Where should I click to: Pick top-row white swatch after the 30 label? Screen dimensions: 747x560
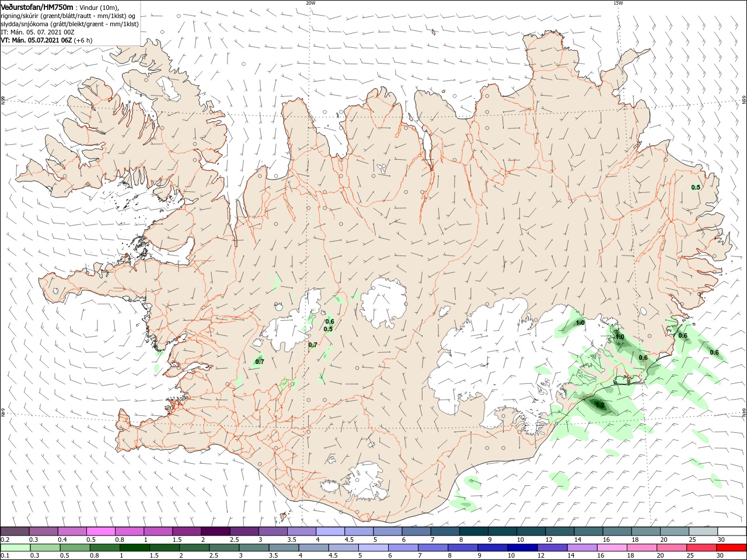tap(732, 531)
